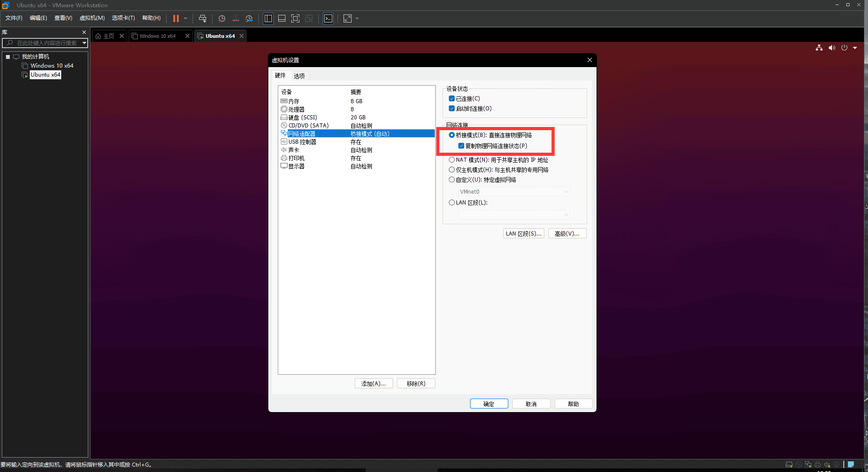Switch to the 硬件 tab in settings

[x=280, y=76]
